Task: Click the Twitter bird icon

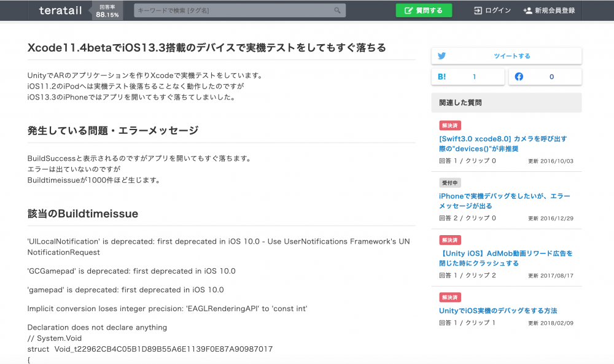Action: pyautogui.click(x=441, y=56)
